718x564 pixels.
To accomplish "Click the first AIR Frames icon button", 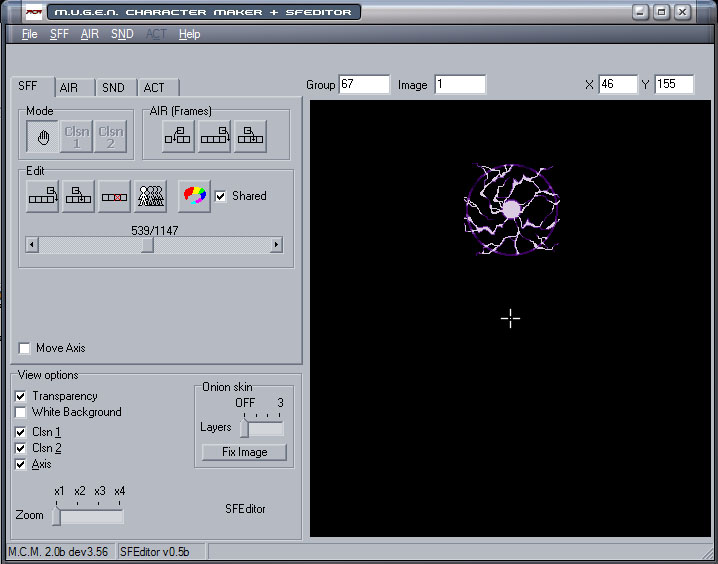I will 179,137.
